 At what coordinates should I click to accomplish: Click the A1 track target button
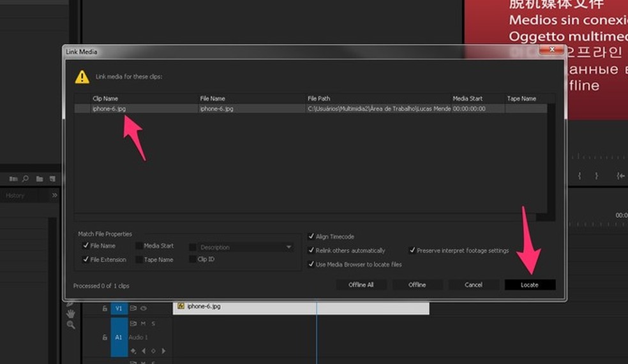click(x=119, y=337)
